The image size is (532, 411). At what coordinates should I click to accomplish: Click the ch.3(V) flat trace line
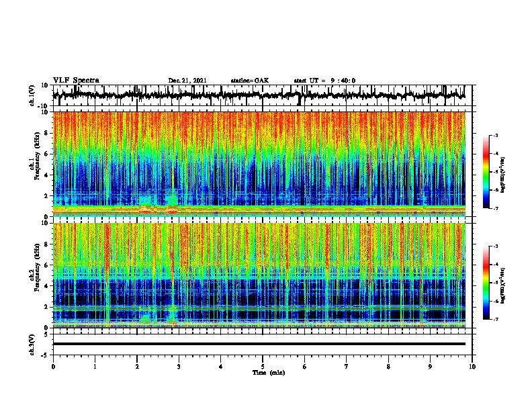click(x=259, y=344)
